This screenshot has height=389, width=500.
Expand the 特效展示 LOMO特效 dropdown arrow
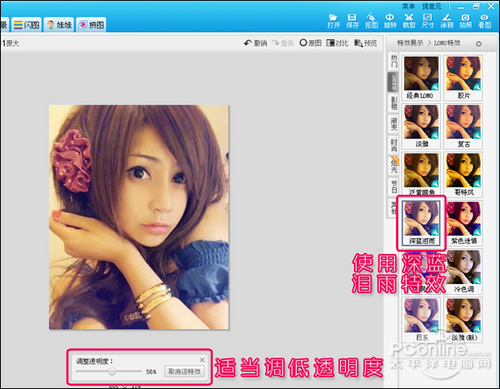[x=479, y=44]
